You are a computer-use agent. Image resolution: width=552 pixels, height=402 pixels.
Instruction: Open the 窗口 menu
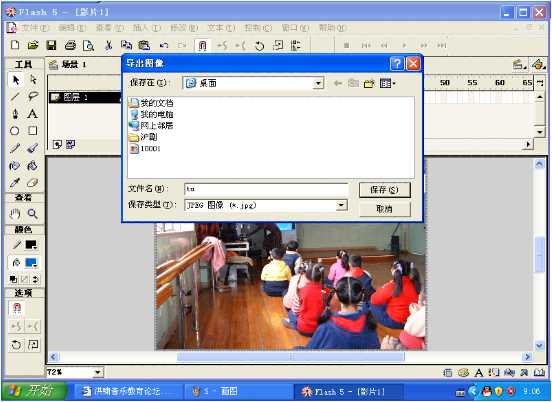(295, 27)
